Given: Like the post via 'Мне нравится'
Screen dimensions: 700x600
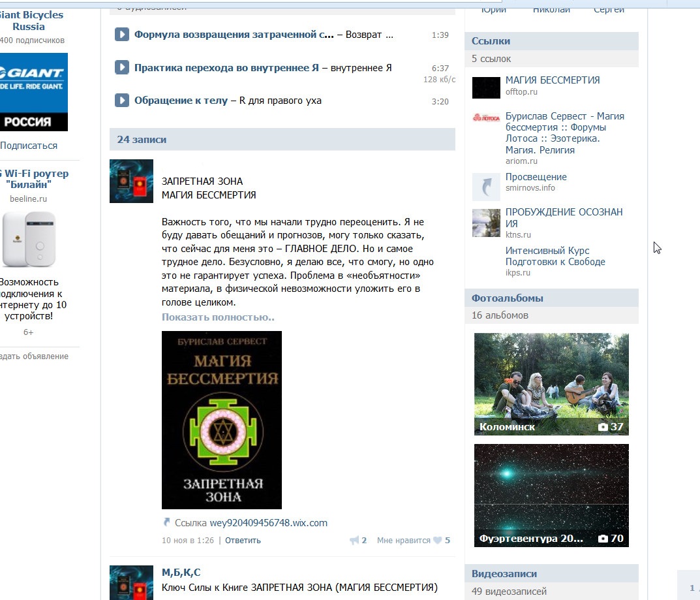Looking at the screenshot, I should point(403,540).
